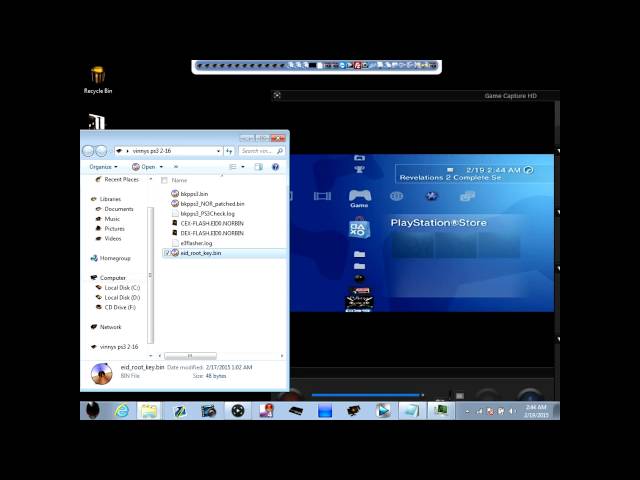Toggle the select-all checkbox in the Name header
The width and height of the screenshot is (640, 480).
pyautogui.click(x=164, y=180)
